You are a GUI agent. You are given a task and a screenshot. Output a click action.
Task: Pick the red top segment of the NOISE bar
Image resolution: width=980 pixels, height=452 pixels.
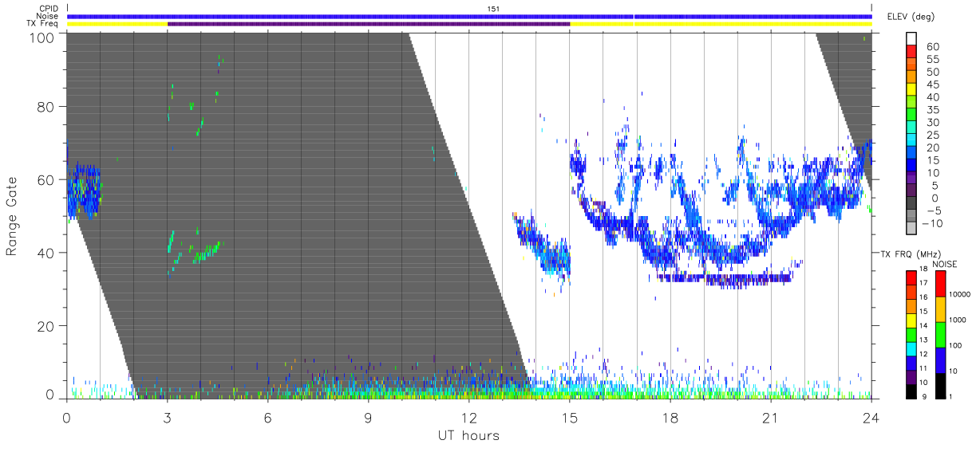940,283
